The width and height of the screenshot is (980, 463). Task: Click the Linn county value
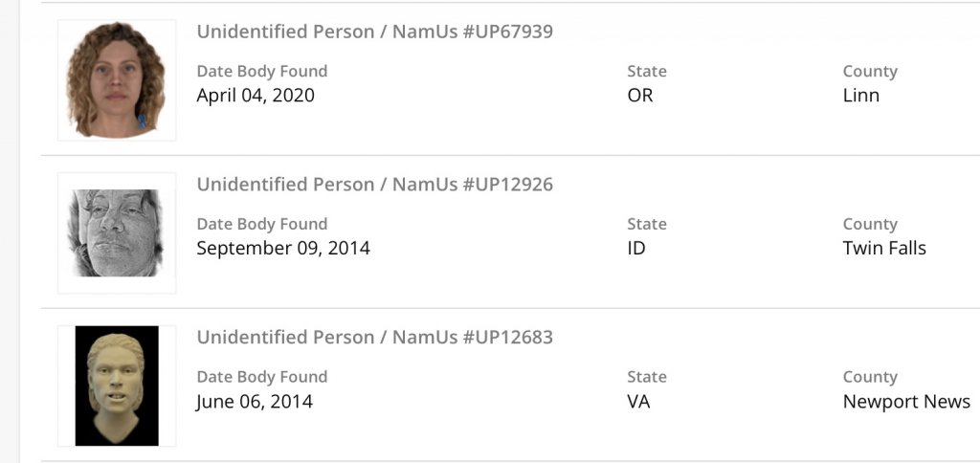coord(861,96)
